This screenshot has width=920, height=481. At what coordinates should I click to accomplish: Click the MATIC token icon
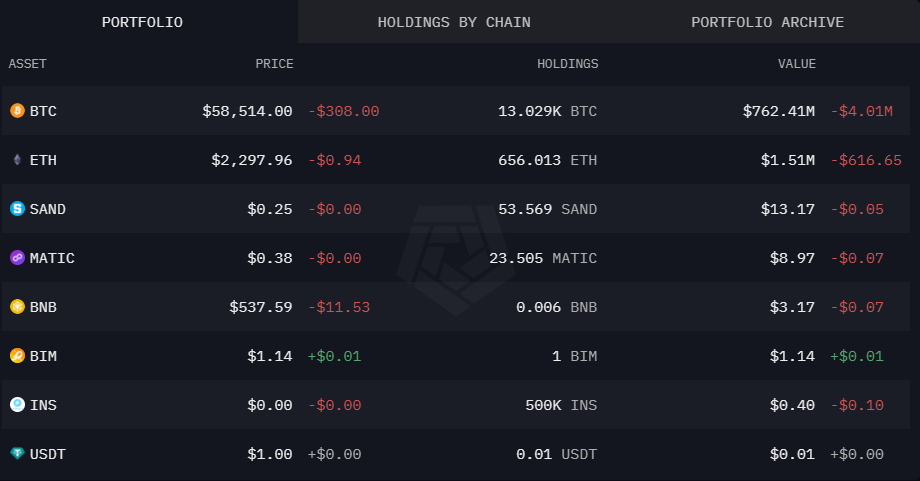click(17, 258)
